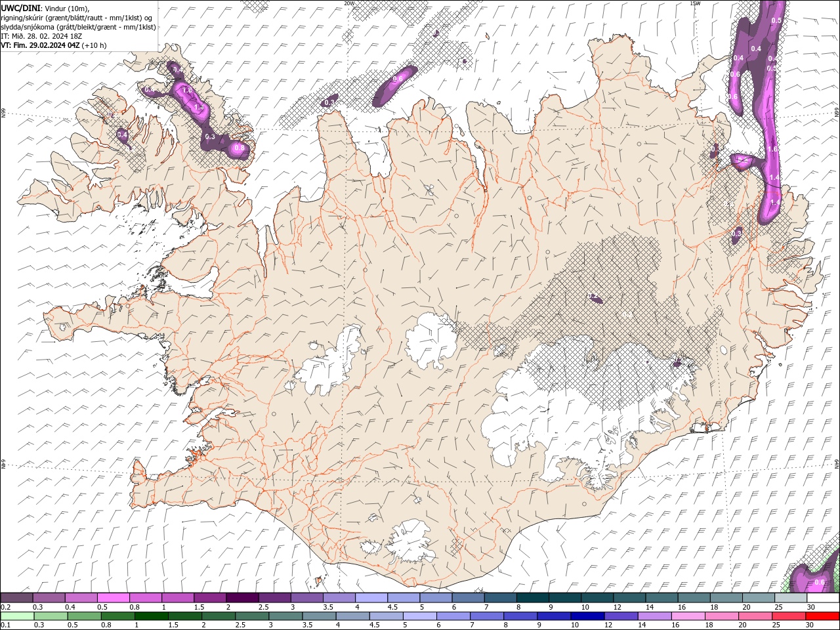This screenshot has height=630, width=840.
Task: Pick the 25 swatch in the lower rain legend row
Action: 789,616
